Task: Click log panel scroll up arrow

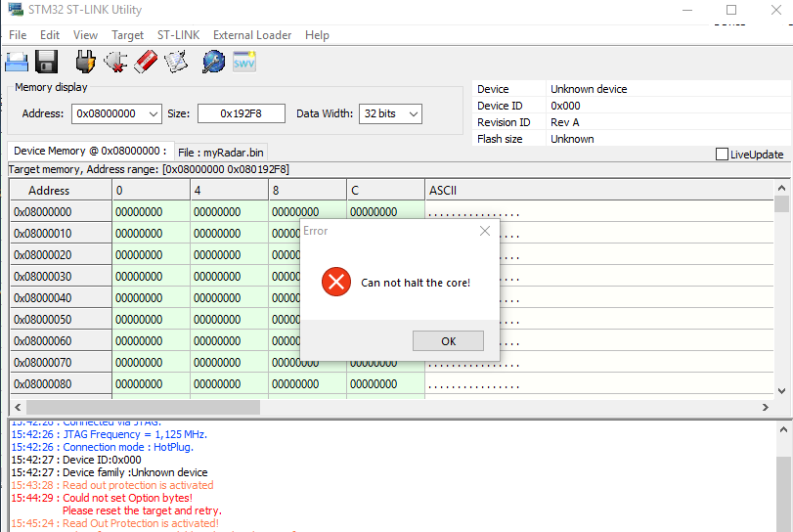Action: pos(783,430)
